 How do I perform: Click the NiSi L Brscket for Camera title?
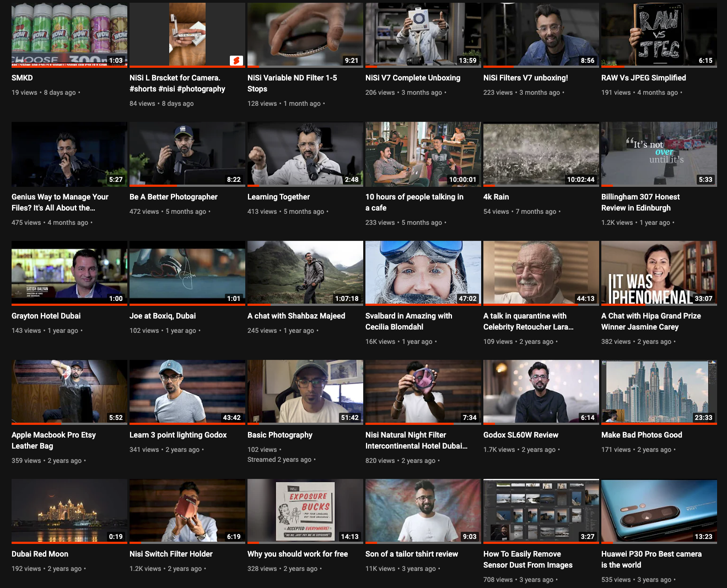click(x=177, y=83)
